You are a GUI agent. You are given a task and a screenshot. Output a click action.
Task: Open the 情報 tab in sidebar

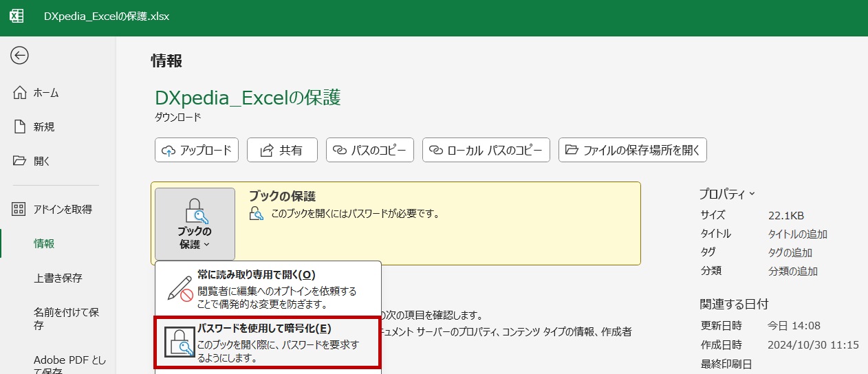tap(44, 243)
